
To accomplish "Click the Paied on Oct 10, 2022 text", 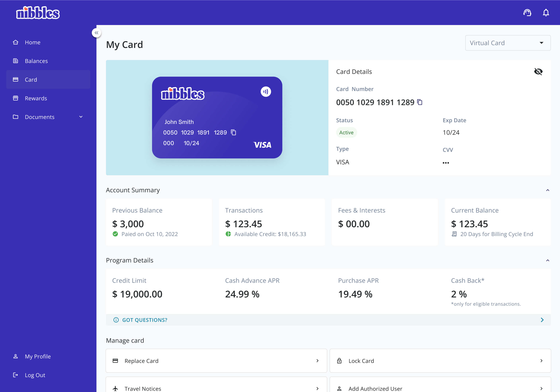I will [x=149, y=234].
